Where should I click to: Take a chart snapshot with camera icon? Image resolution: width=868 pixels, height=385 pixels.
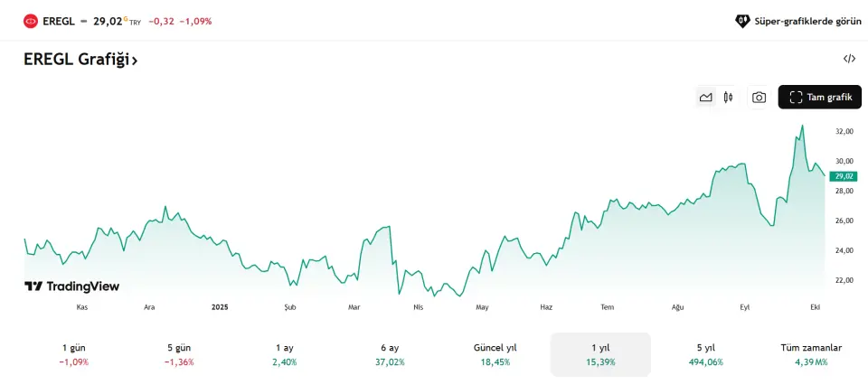point(759,98)
